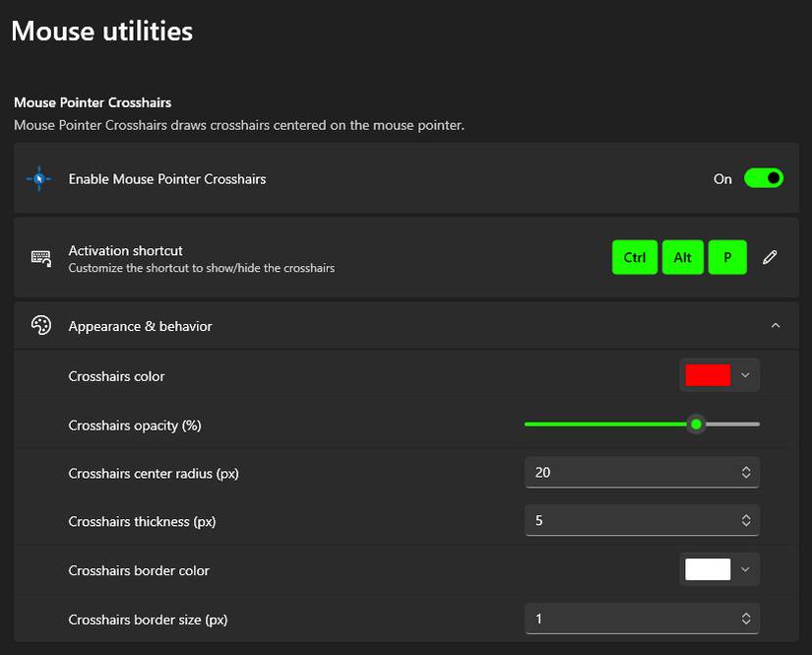
Task: Open the Crosshairs border color dropdown arrow
Action: click(745, 569)
